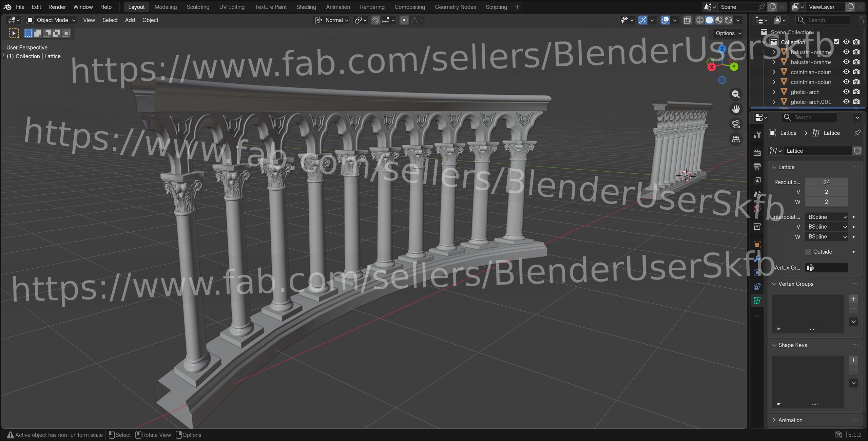Select wireframe viewport shading
Image resolution: width=868 pixels, height=441 pixels.
[699, 20]
